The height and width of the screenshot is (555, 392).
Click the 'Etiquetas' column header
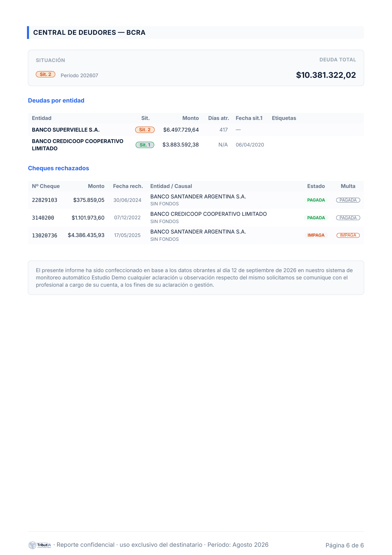[x=284, y=118]
